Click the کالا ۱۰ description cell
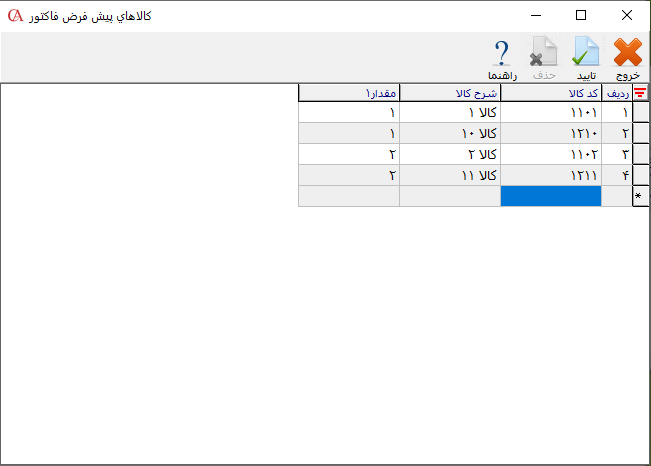The height and width of the screenshot is (466, 651). [x=450, y=134]
